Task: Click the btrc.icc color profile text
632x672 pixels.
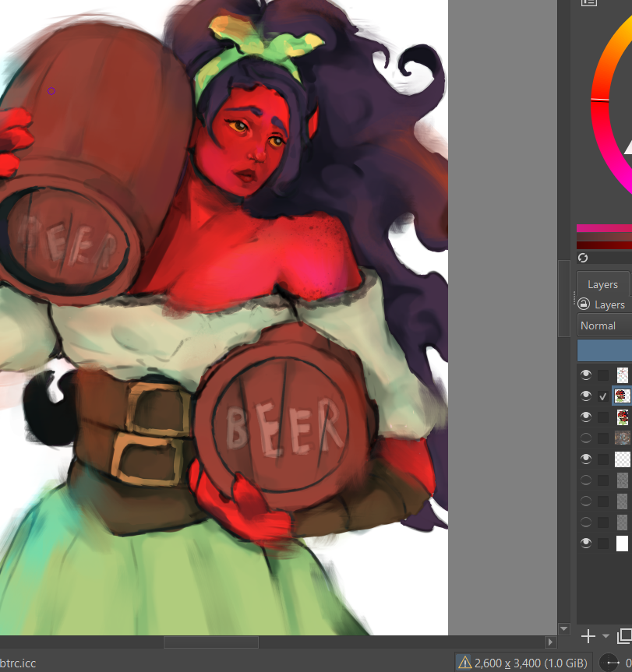Action: [18, 663]
